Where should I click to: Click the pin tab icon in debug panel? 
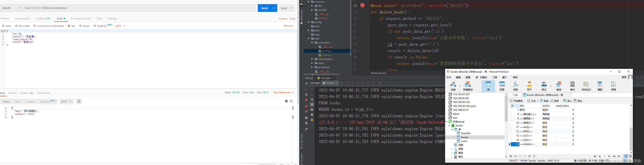(306, 129)
